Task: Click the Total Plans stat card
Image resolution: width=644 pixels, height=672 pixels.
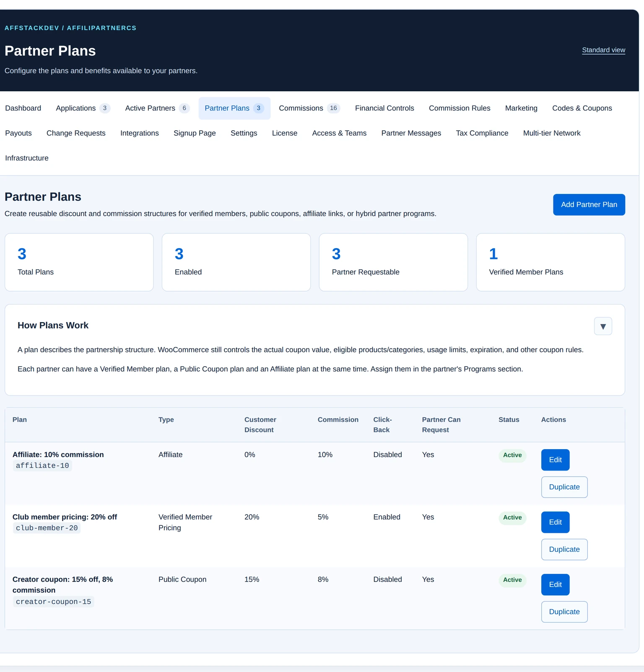Action: click(x=79, y=262)
